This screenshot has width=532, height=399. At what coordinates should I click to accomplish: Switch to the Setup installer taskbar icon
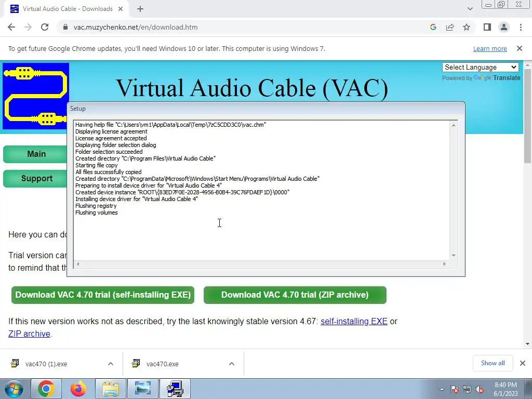pyautogui.click(x=175, y=389)
